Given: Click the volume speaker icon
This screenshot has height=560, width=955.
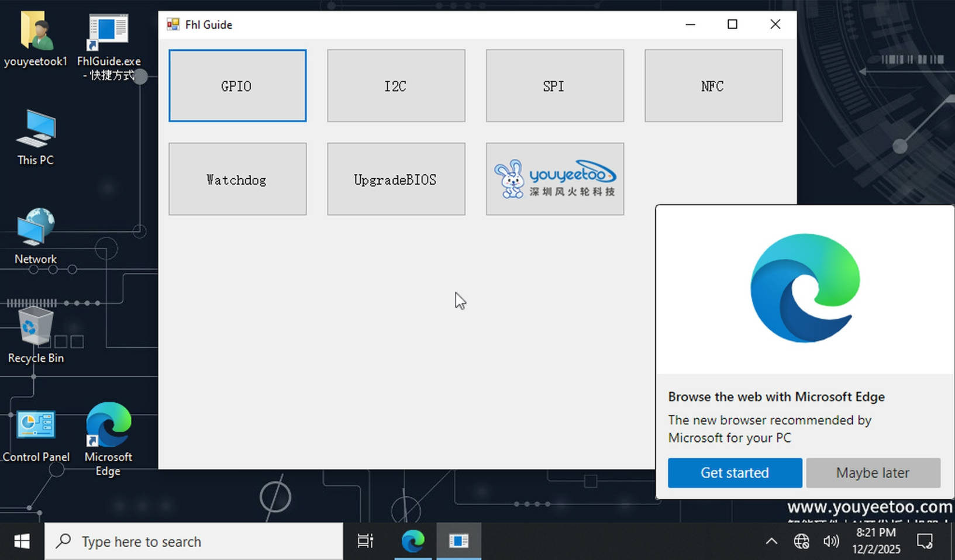Looking at the screenshot, I should 830,542.
